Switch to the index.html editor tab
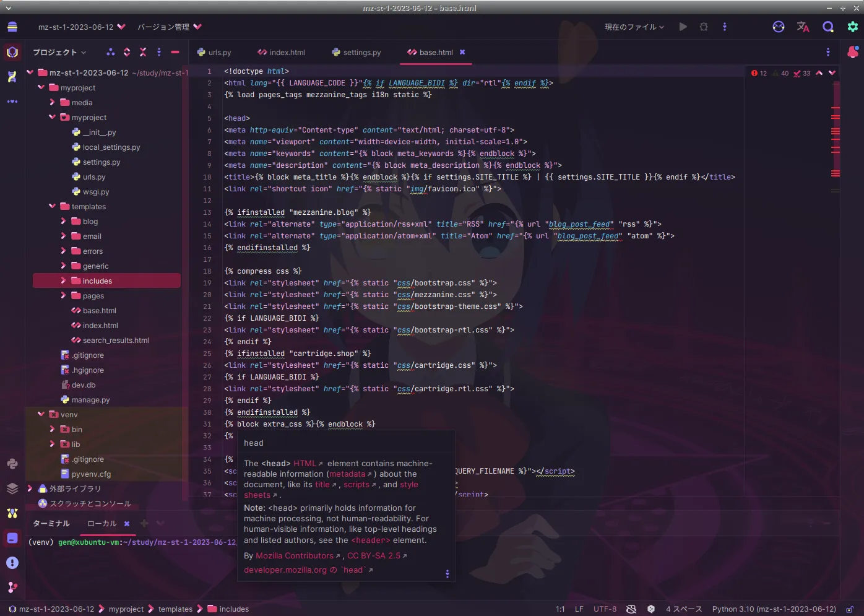This screenshot has width=864, height=616. pos(282,53)
